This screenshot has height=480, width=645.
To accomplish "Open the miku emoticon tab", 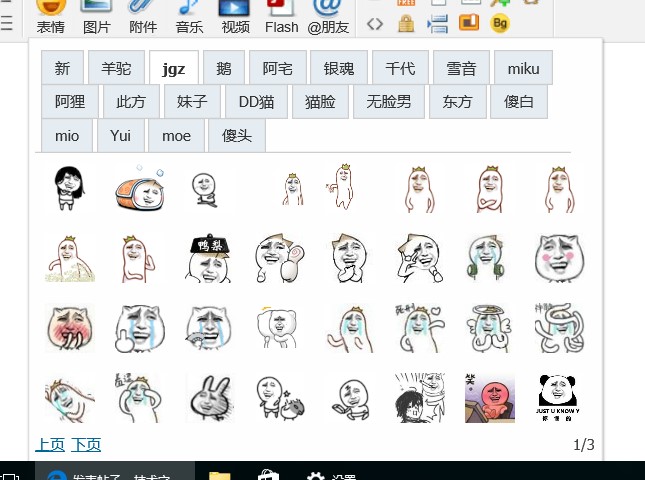I will click(x=523, y=68).
